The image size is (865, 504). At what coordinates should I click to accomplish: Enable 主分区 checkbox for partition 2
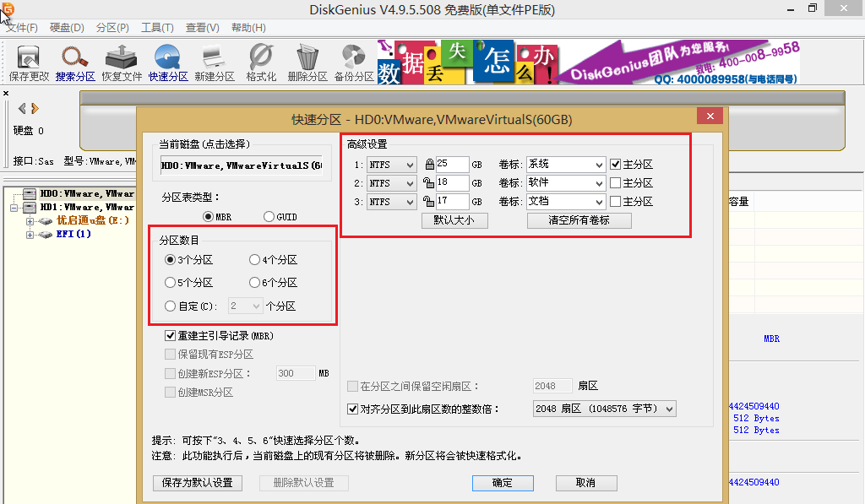click(x=616, y=182)
